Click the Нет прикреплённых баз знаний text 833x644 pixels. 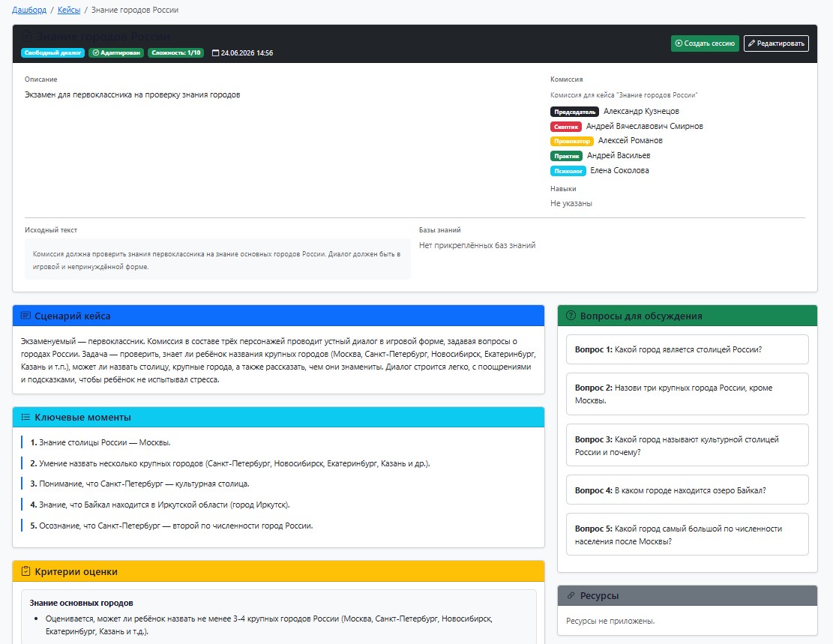tap(477, 245)
